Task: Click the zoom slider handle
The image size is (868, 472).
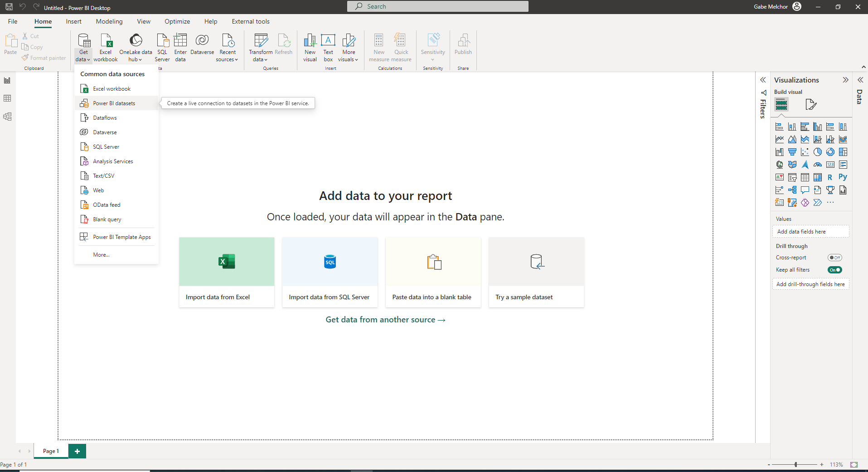Action: pos(796,465)
